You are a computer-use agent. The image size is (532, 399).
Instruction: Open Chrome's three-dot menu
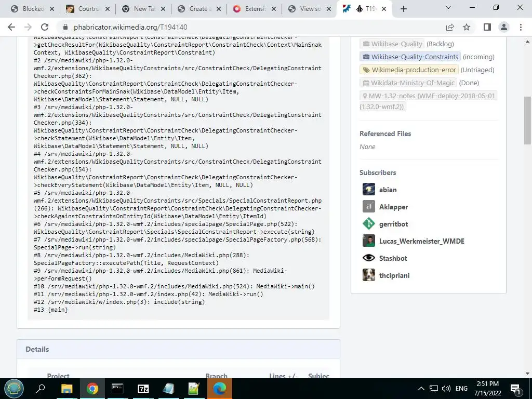point(521,27)
